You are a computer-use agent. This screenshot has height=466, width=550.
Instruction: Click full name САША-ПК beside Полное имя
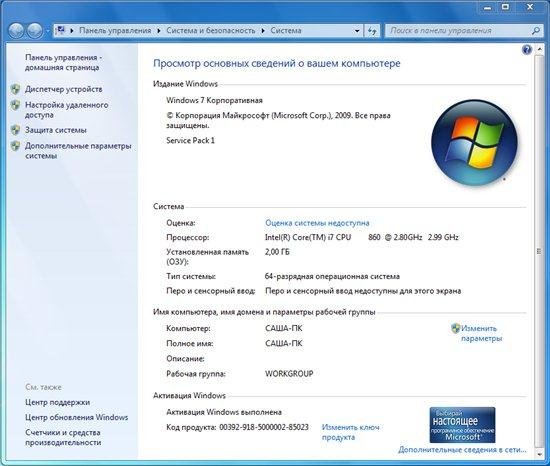(x=283, y=343)
